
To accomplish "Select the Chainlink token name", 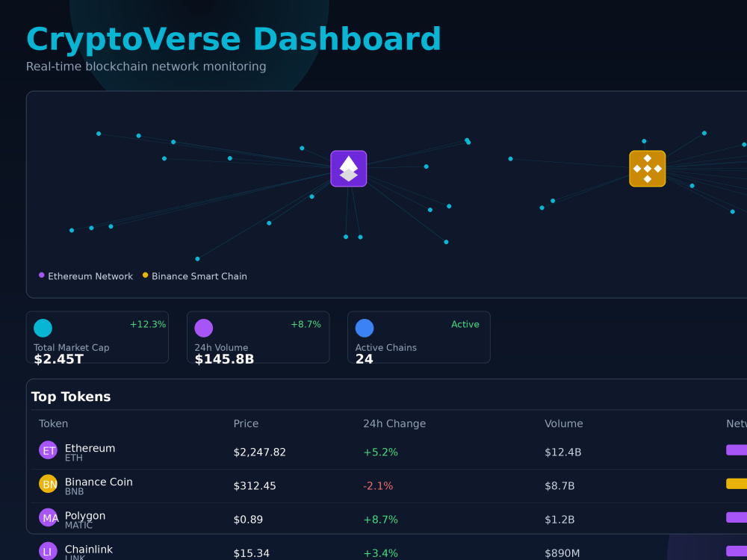I will tap(89, 550).
